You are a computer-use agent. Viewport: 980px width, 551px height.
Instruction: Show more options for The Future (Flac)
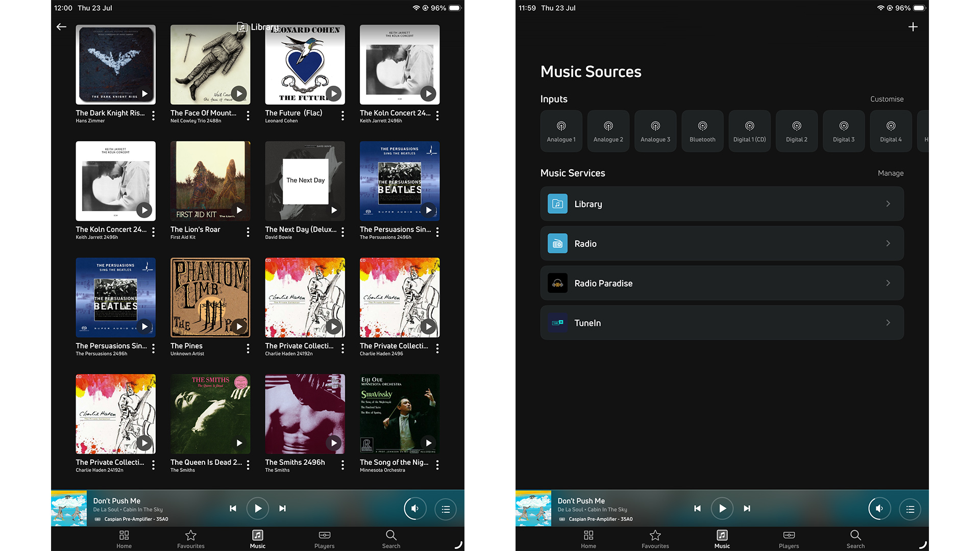click(342, 116)
